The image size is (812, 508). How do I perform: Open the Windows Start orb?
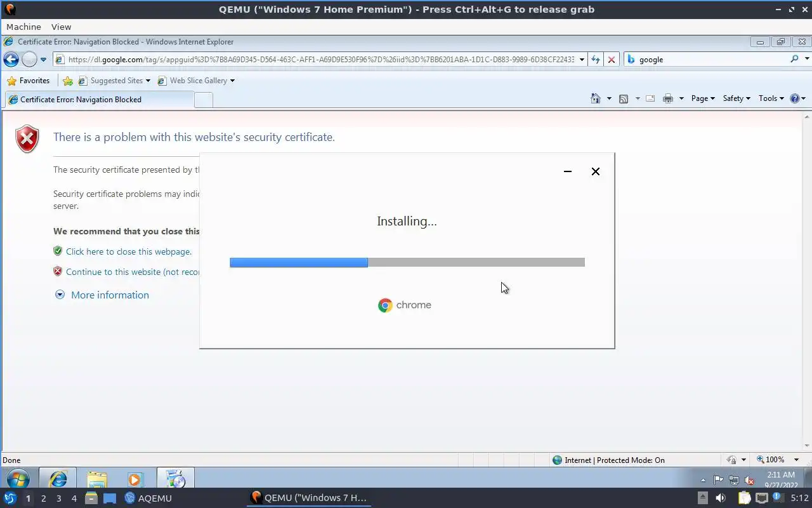[x=18, y=479]
